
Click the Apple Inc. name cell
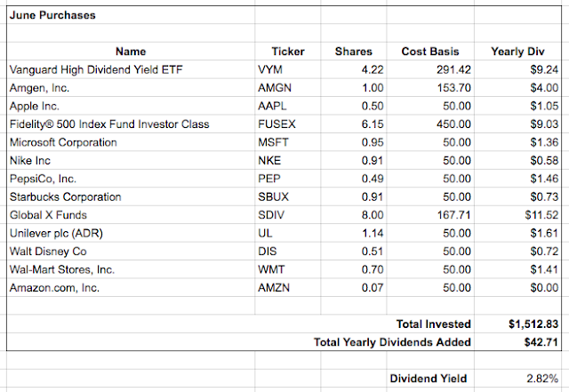coord(34,106)
